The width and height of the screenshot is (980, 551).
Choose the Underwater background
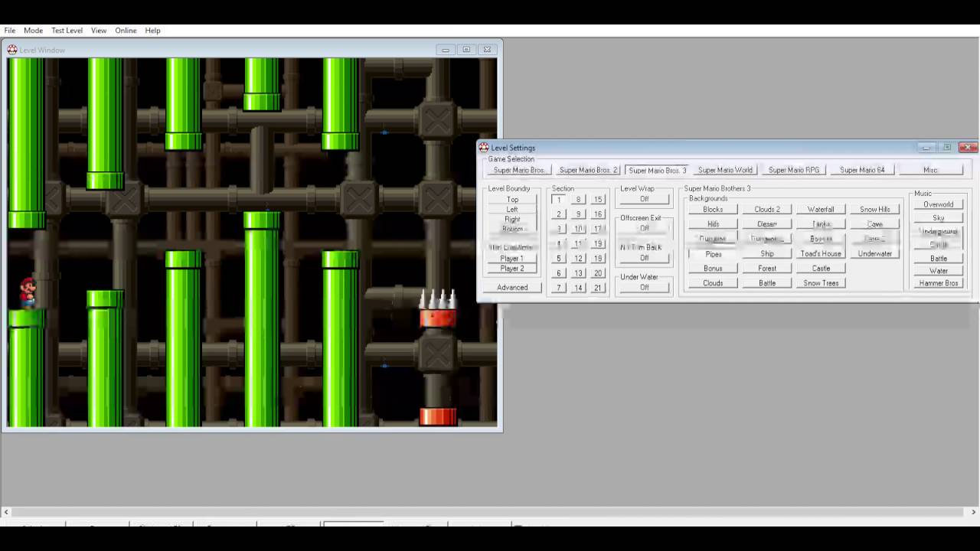pos(875,253)
